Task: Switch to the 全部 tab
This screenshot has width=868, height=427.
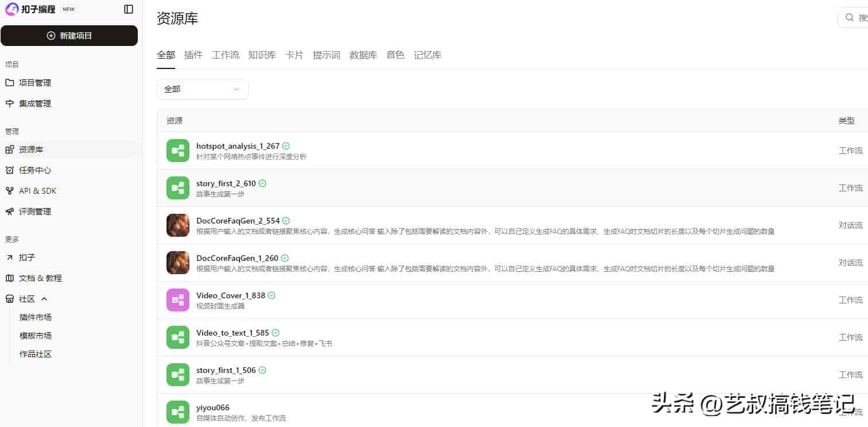Action: tap(166, 55)
